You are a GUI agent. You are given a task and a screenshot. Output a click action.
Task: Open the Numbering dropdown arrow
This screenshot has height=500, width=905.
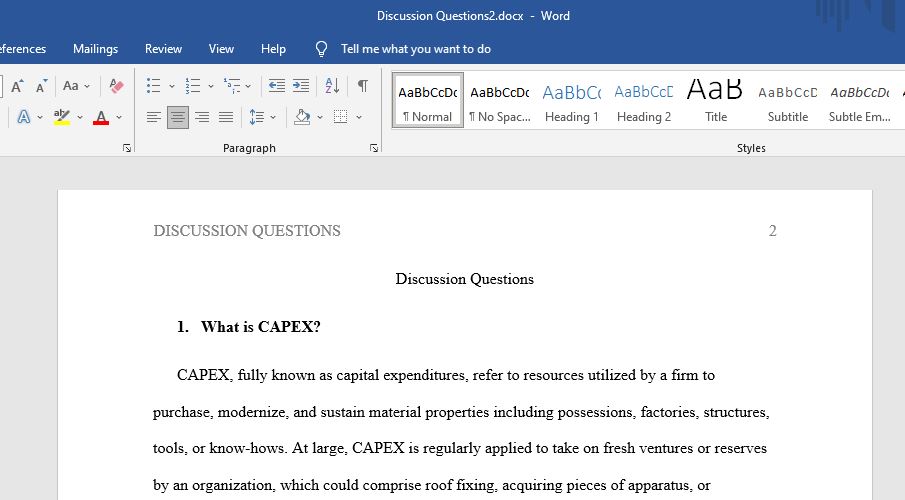211,86
